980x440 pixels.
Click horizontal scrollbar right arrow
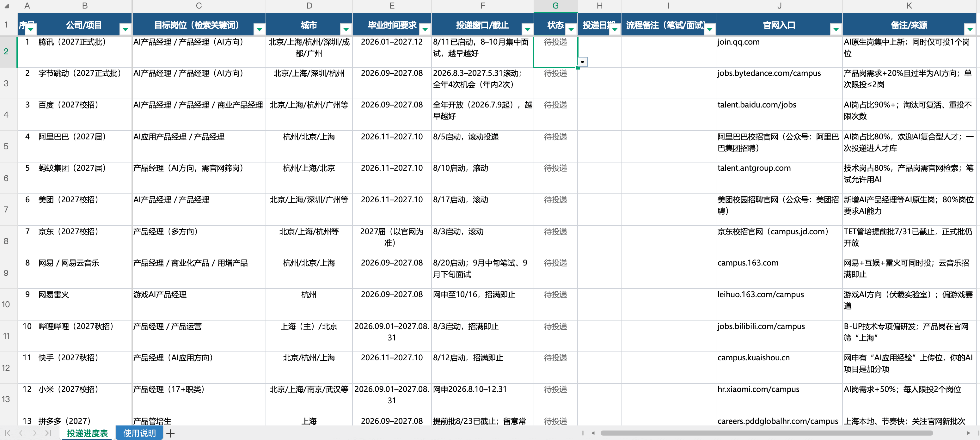tap(969, 433)
